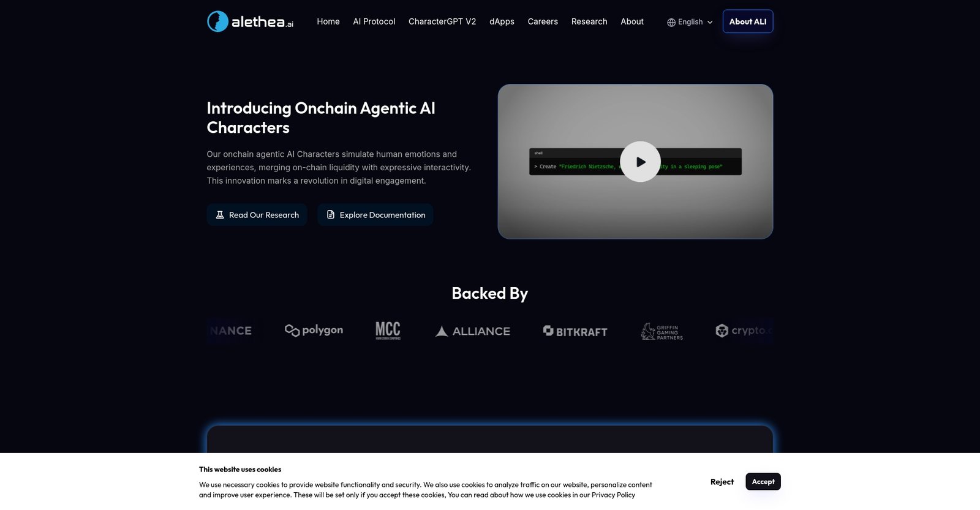Click the globe language icon
Screen dimensions: 980x510
click(671, 22)
